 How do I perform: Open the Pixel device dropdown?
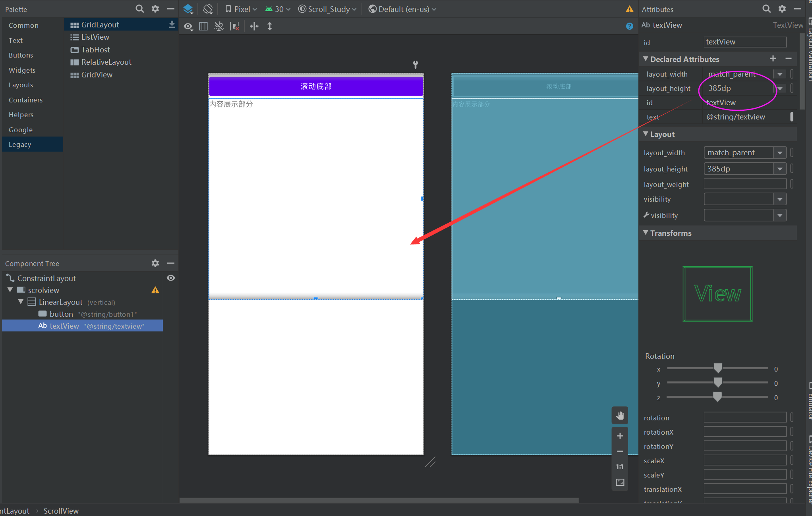point(241,9)
